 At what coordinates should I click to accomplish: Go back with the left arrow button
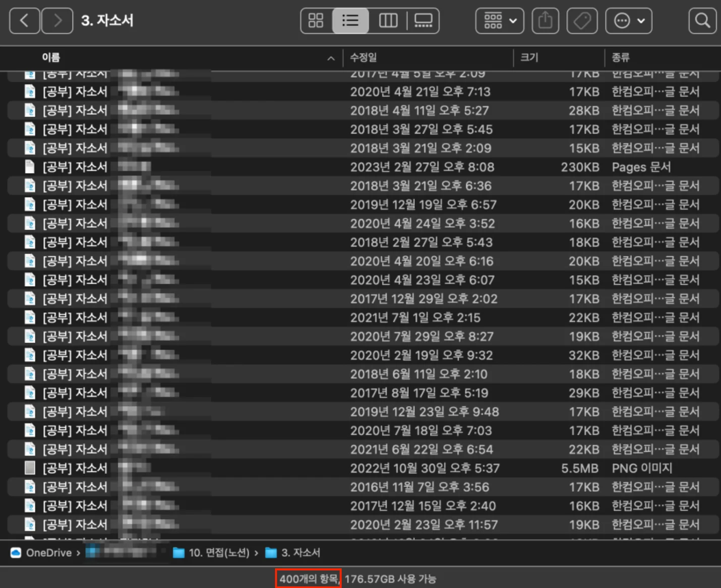24,21
